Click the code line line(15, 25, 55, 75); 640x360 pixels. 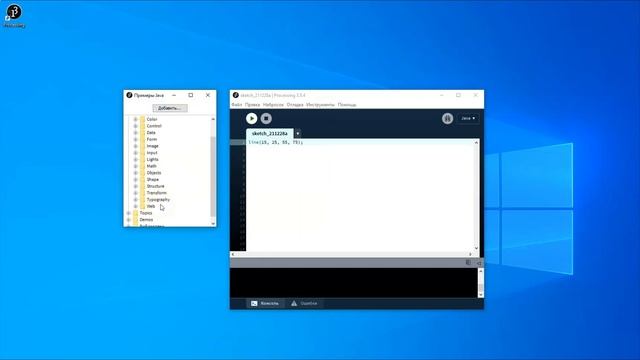tap(276, 142)
